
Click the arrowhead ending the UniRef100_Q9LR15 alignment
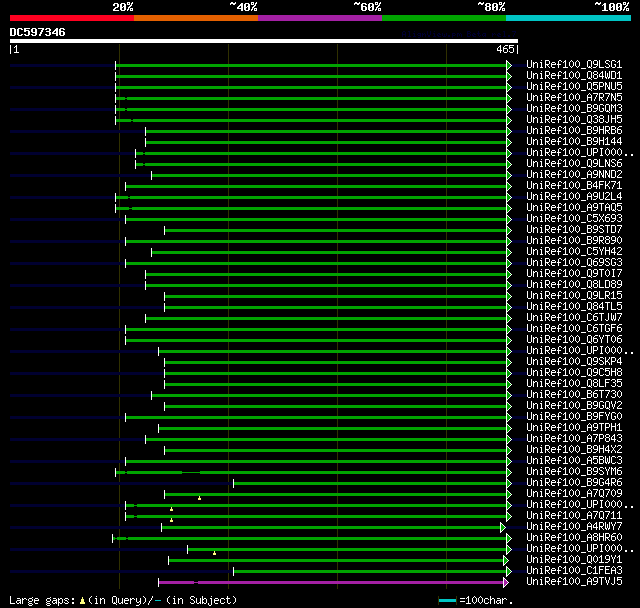(509, 297)
